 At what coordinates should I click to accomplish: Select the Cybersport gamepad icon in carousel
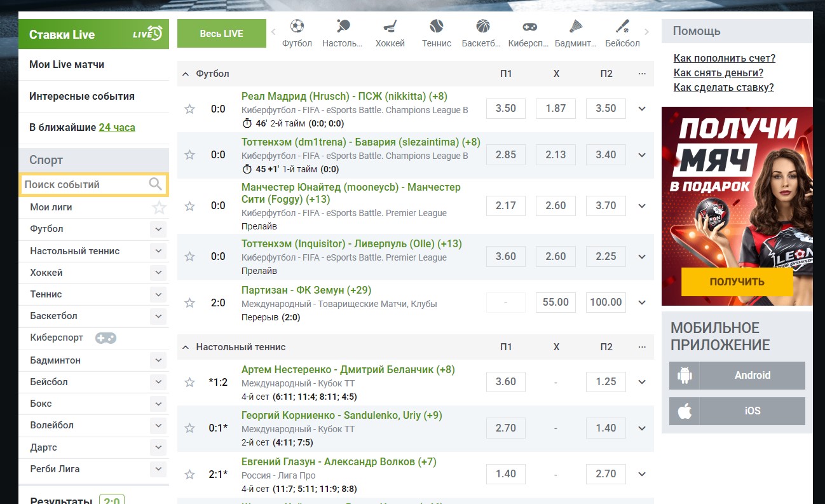click(x=529, y=27)
